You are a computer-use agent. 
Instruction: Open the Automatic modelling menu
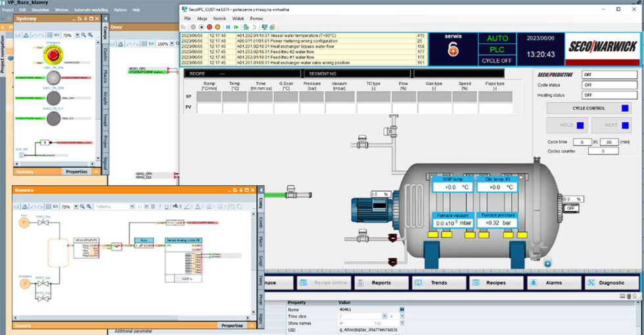[x=91, y=10]
